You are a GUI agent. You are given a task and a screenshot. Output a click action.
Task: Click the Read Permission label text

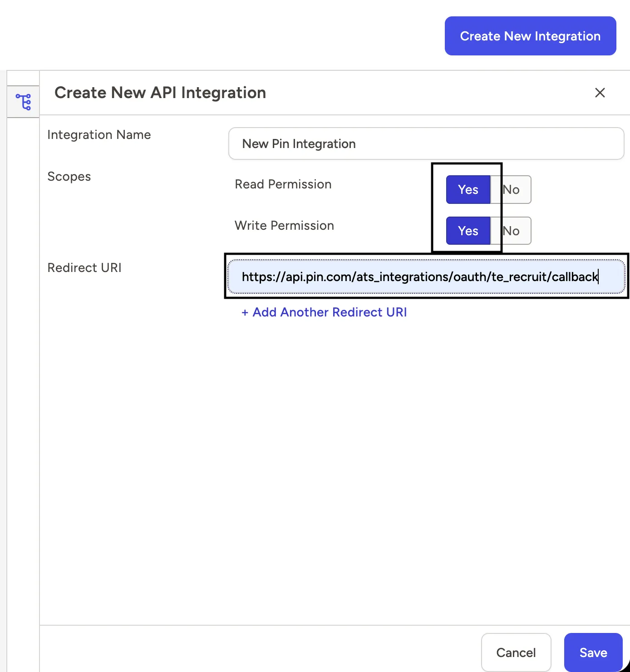point(283,184)
